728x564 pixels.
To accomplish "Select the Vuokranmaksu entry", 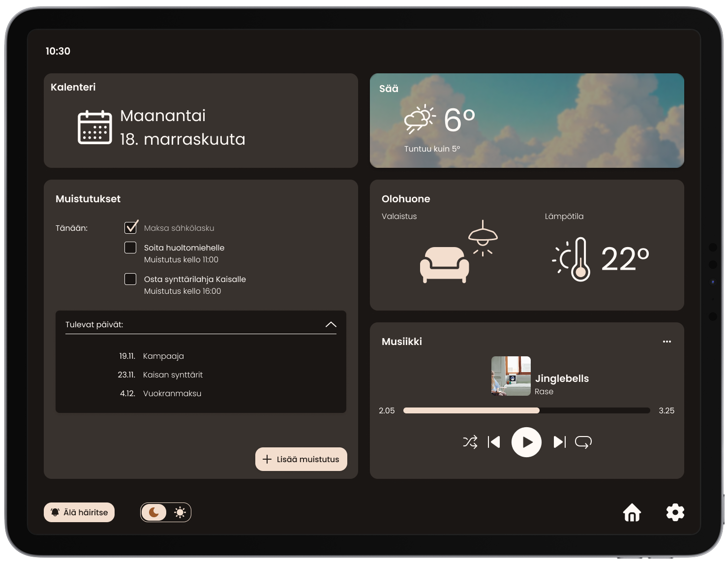I will pos(161,393).
